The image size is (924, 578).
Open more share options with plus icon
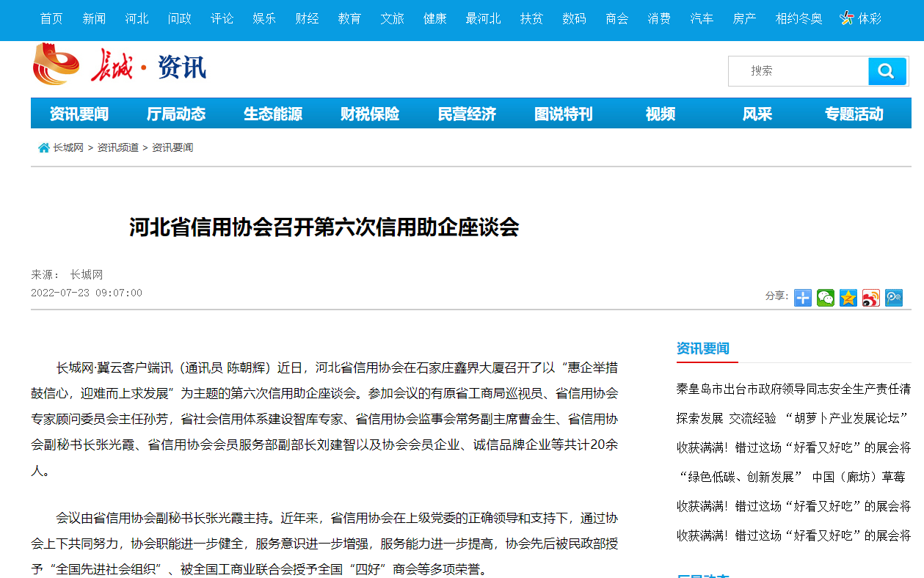pos(803,297)
